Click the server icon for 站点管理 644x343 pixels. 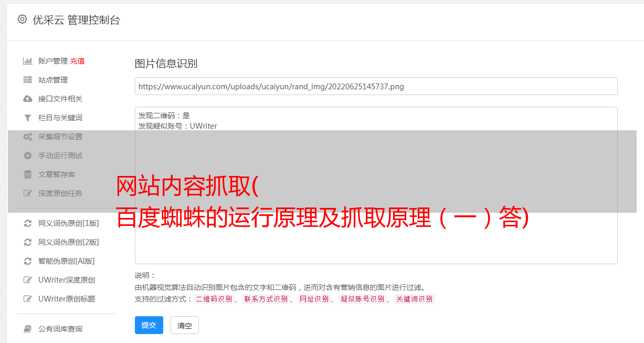28,80
